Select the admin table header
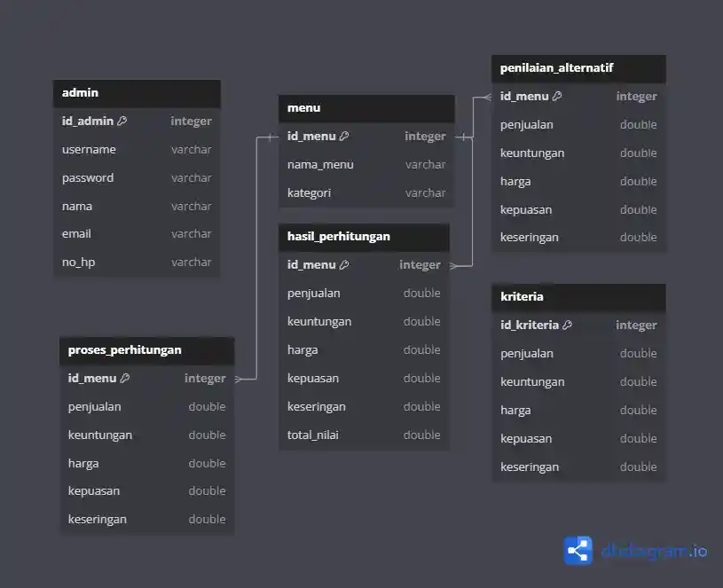Image resolution: width=723 pixels, height=588 pixels. tap(137, 93)
